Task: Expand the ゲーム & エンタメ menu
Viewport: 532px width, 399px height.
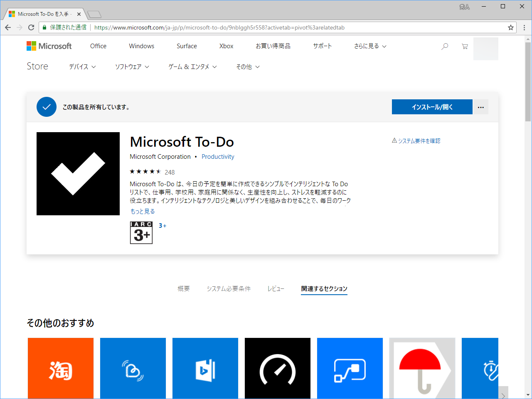Action: [192, 66]
